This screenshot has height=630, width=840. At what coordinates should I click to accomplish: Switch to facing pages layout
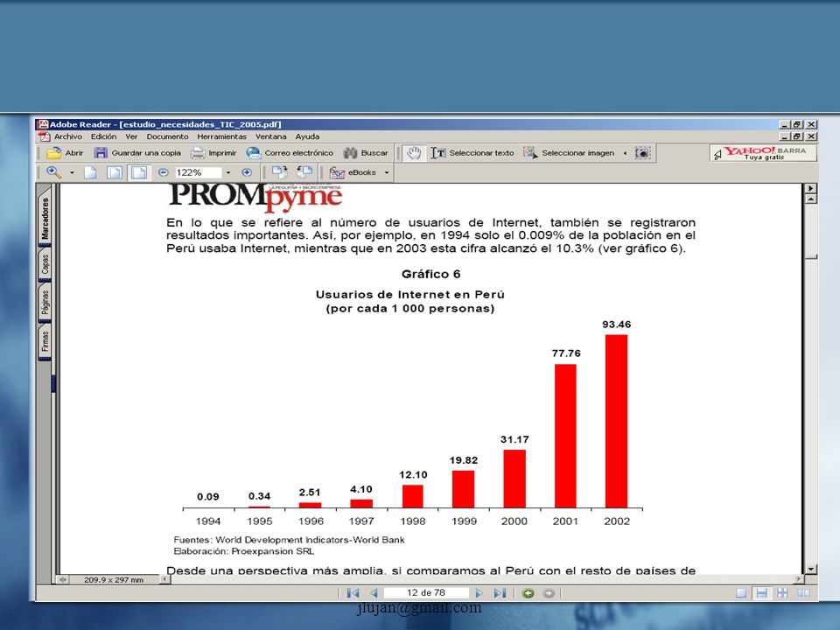803,593
